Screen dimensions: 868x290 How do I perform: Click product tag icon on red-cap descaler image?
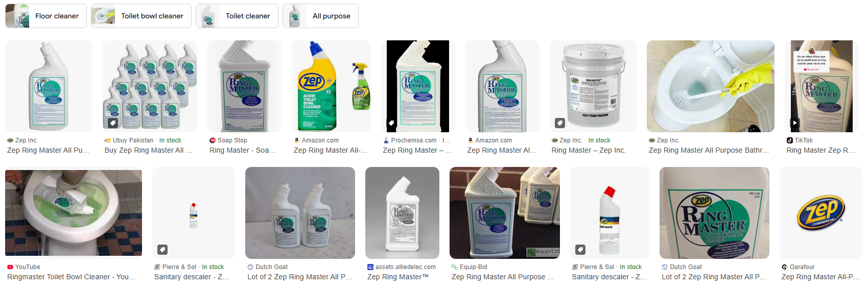(580, 250)
